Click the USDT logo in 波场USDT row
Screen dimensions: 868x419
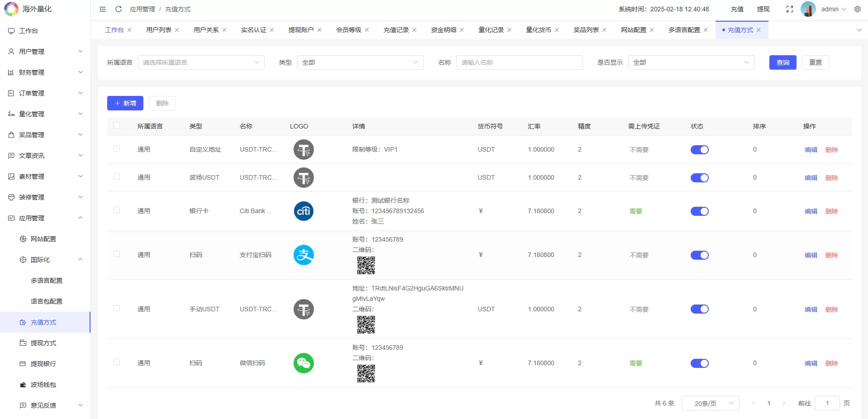tap(303, 177)
